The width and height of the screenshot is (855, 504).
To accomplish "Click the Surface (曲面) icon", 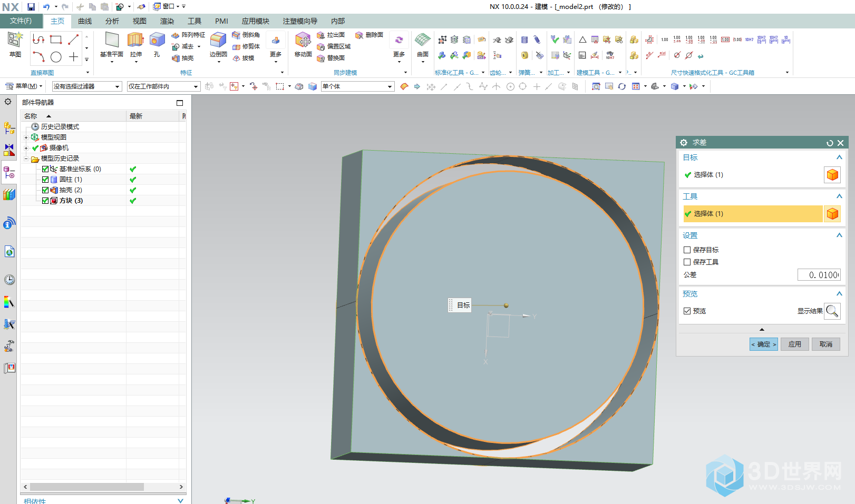I will point(423,40).
